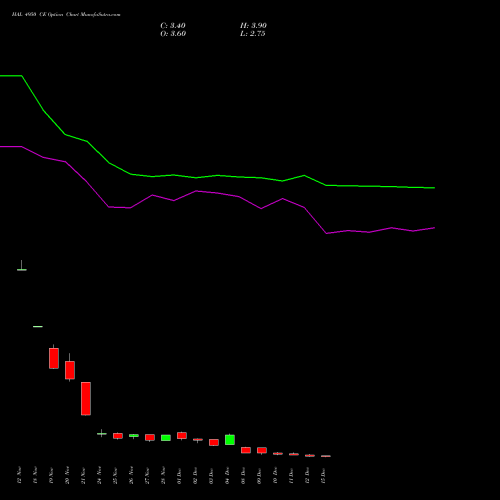Click the large red candle above 21 Nov

[x=86, y=399]
